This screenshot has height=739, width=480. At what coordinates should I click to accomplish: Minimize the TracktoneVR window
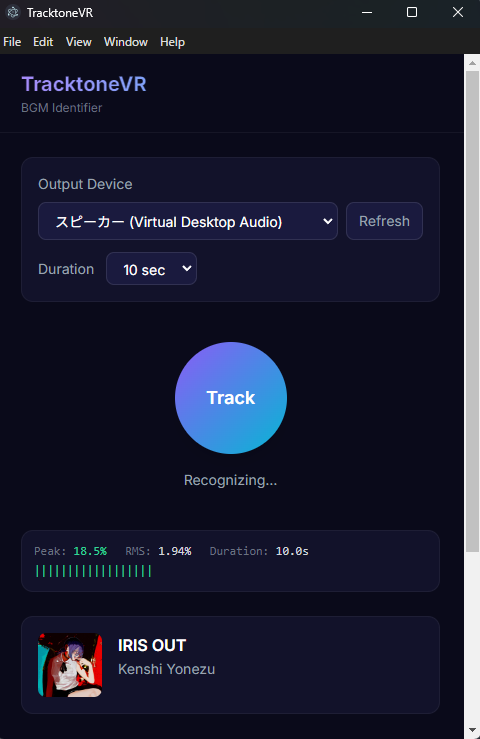[x=367, y=12]
